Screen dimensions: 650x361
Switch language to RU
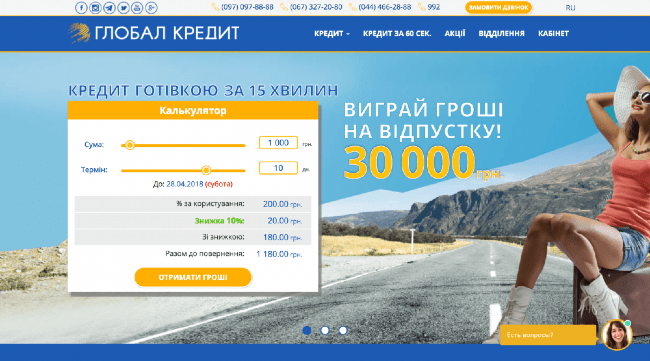(570, 8)
